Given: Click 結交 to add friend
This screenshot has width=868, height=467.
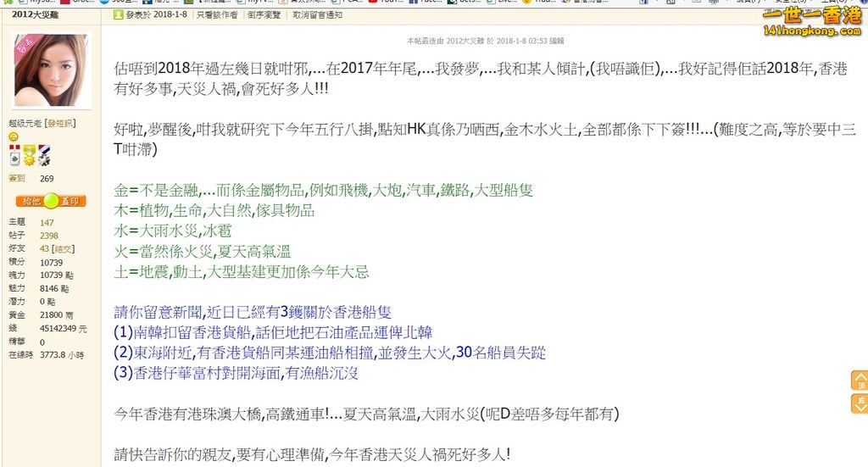Looking at the screenshot, I should click(62, 249).
